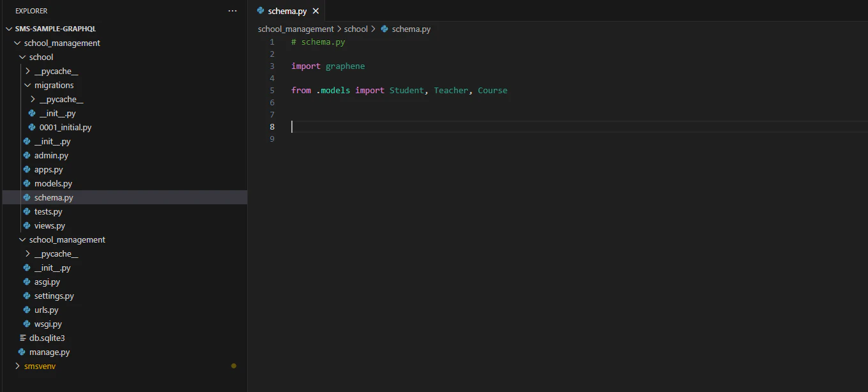Click the modified indicator dot next to smsvenv
The image size is (868, 392).
coord(234,366)
